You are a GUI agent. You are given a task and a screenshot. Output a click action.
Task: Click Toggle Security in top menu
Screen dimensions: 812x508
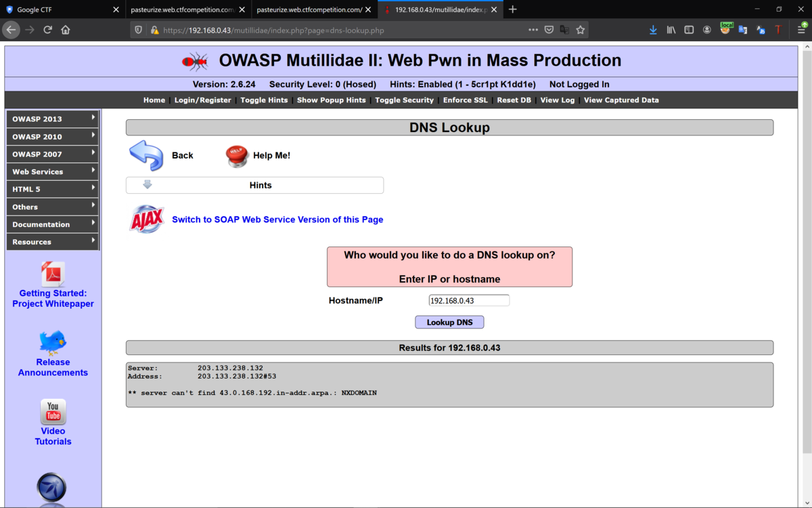(405, 100)
